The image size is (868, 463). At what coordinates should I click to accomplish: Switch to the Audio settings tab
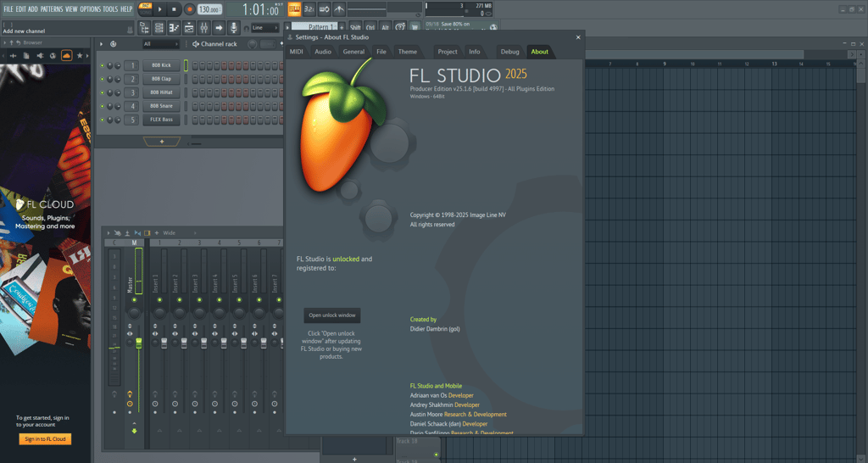(323, 52)
